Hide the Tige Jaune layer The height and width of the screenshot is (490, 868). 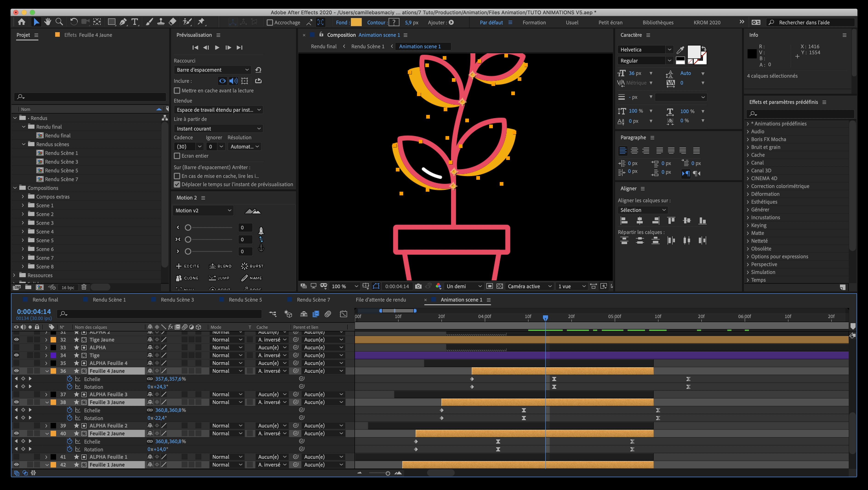16,340
